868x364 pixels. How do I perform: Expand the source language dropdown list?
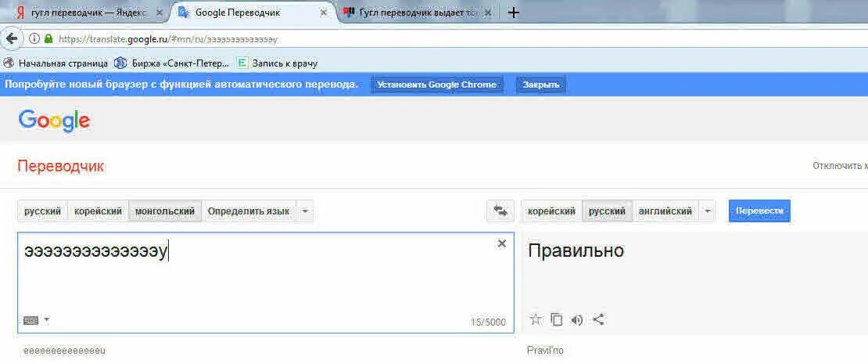306,211
